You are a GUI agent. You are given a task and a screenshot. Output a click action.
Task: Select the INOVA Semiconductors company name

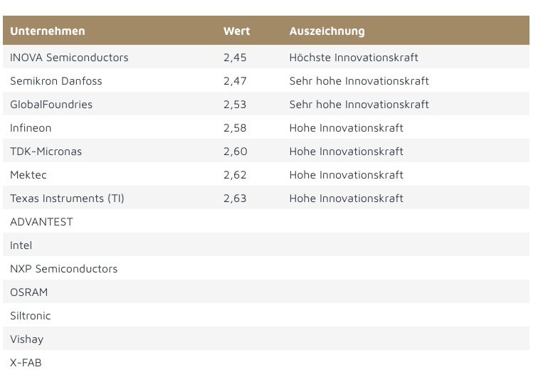69,58
